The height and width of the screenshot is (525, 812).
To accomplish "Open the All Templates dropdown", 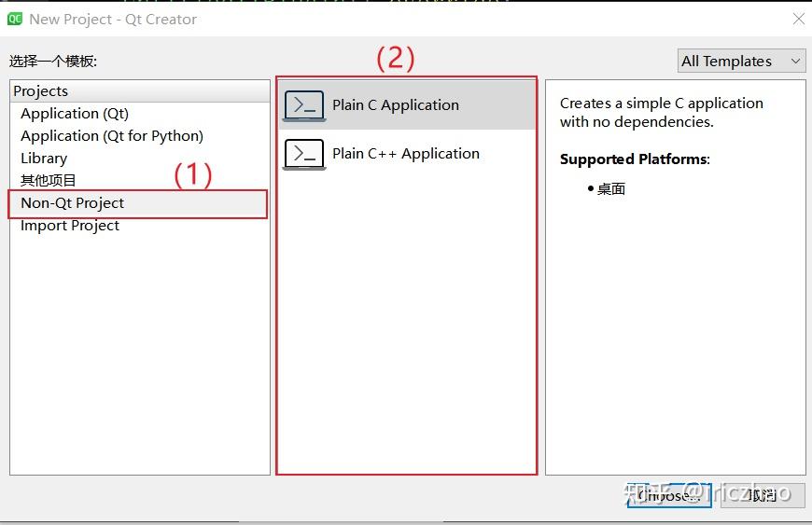I will coord(742,62).
